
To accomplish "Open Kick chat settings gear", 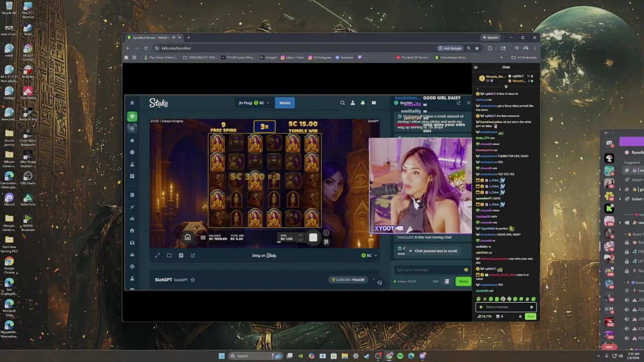I will 520,317.
